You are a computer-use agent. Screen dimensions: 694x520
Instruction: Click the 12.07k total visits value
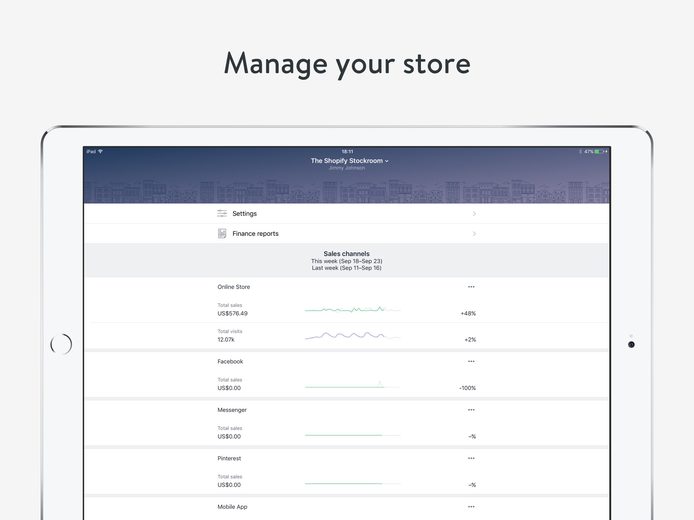pos(226,339)
